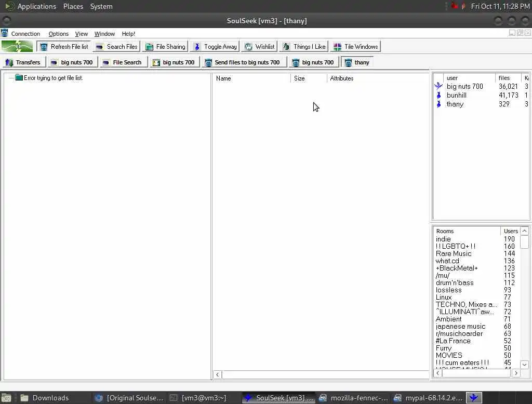Click rooms list scroll right arrow
The height and width of the screenshot is (404, 532).
pos(516,373)
